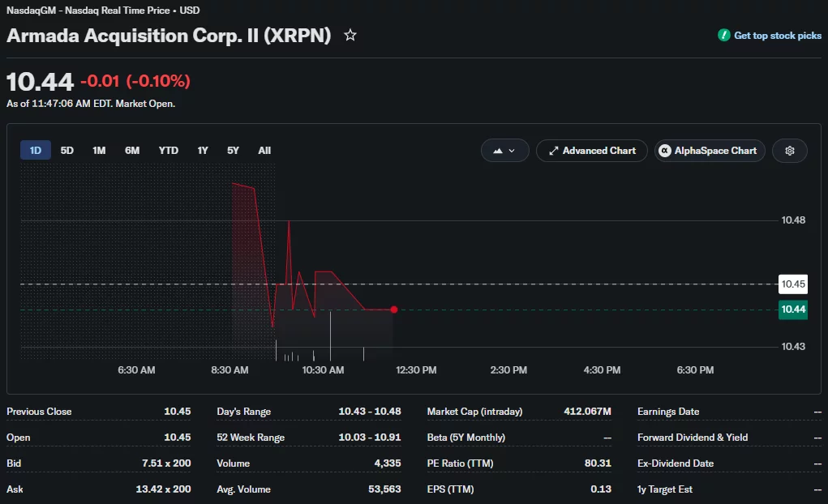Click the expand arrows icon on Advanced Chart
This screenshot has width=828, height=504.
click(553, 151)
